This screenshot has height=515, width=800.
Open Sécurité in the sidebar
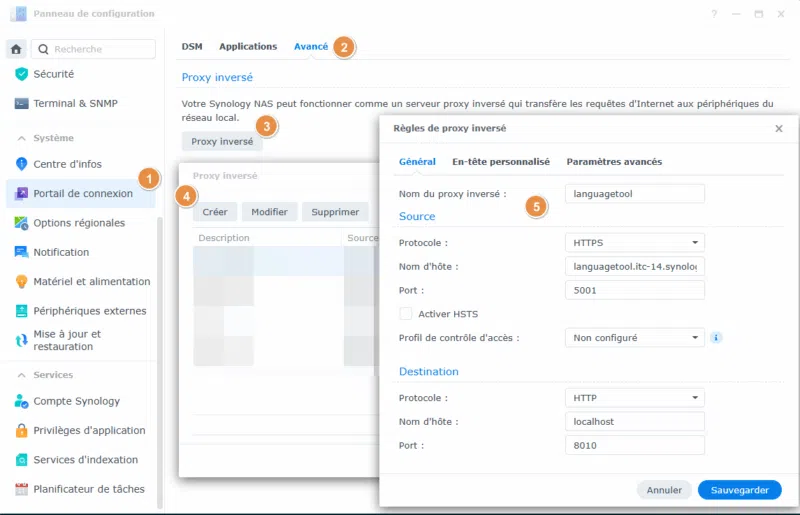[x=81, y=74]
